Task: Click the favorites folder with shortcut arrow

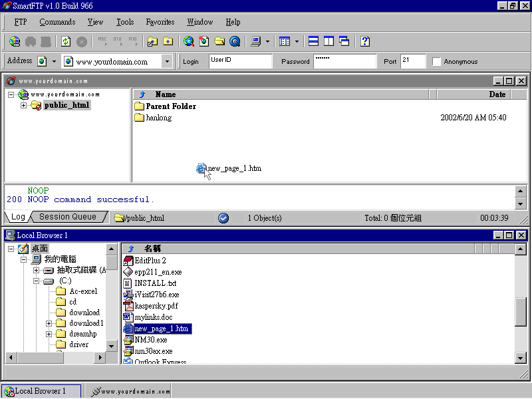Action: click(152, 41)
